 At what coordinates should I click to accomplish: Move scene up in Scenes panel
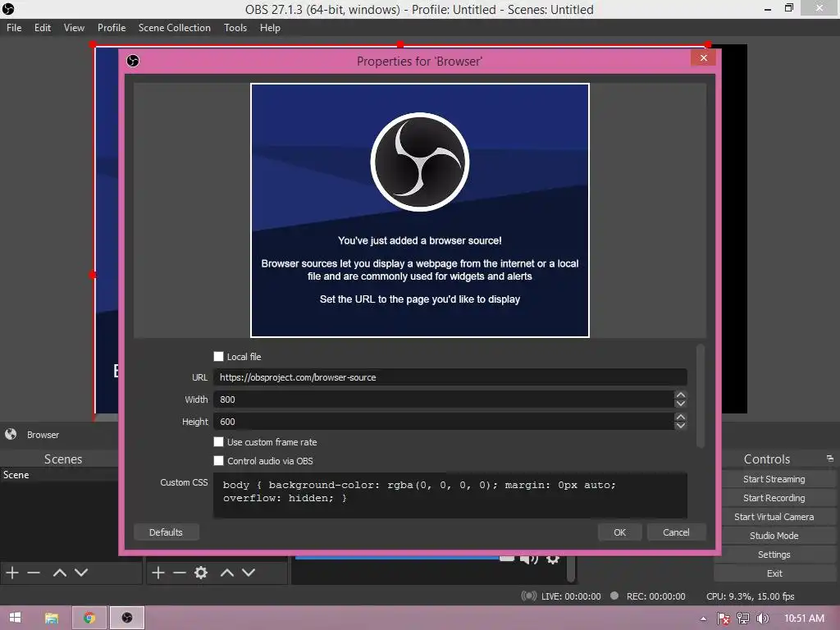click(x=59, y=573)
